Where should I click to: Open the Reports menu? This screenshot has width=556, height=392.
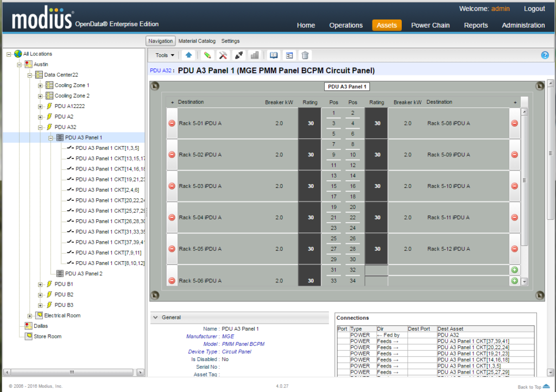point(476,25)
